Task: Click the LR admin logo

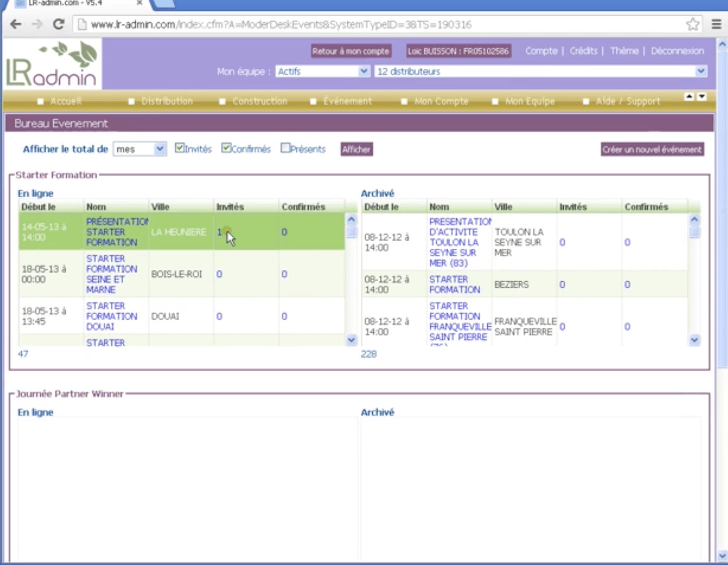Action: click(x=52, y=64)
